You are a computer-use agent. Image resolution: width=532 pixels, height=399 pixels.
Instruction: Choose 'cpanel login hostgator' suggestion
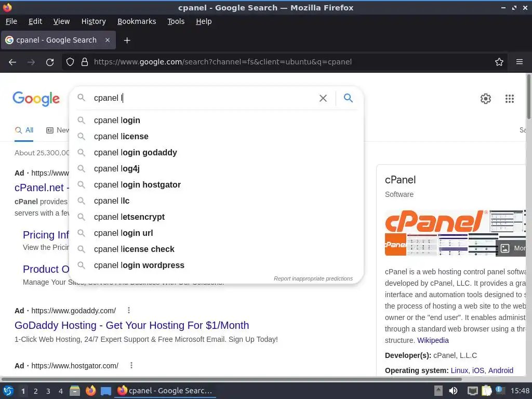point(216,185)
